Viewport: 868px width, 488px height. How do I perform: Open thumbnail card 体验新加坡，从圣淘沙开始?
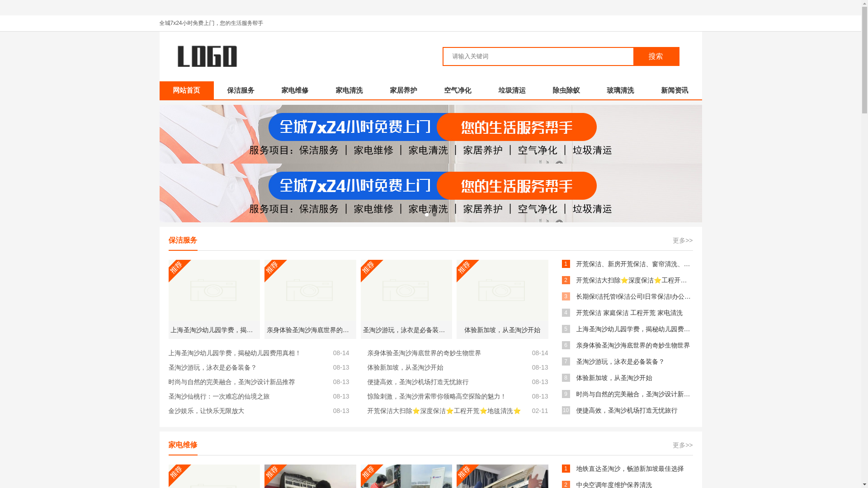[502, 299]
